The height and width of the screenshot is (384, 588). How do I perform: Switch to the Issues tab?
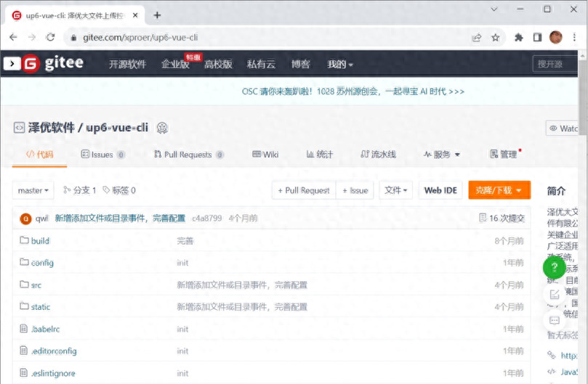click(x=102, y=155)
